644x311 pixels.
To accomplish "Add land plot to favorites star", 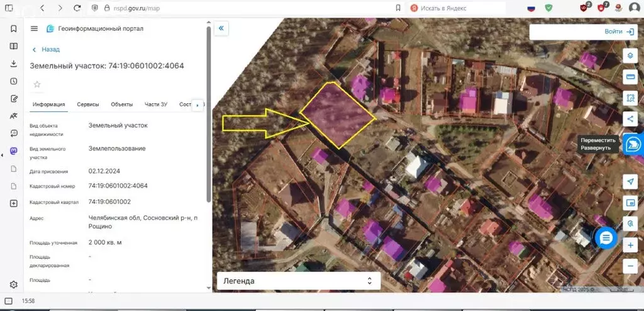I will 37,84.
